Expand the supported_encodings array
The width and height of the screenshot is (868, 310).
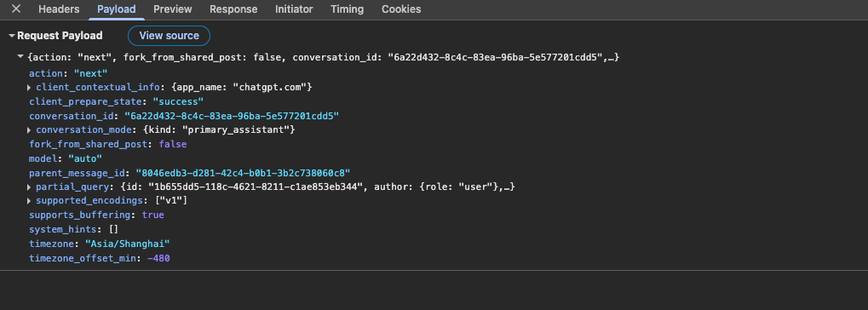[x=29, y=201]
